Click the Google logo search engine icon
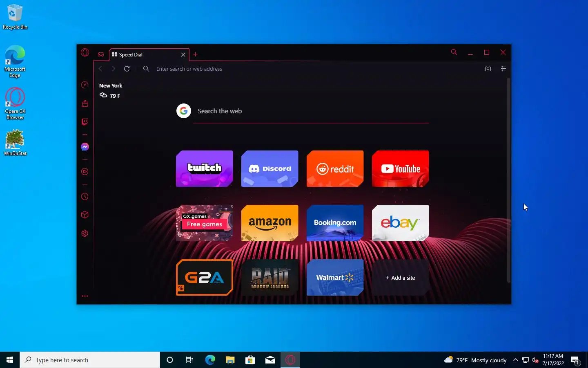 coord(184,111)
